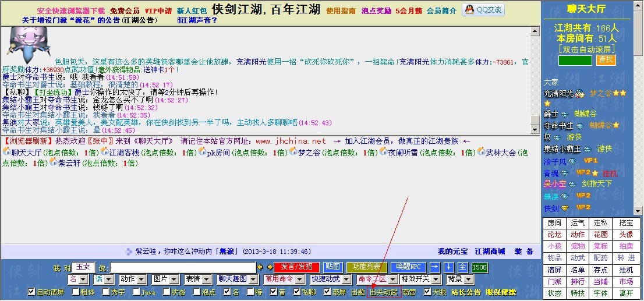Enable the 秀字 checkbox
The width and height of the screenshot is (644, 301).
point(105,292)
